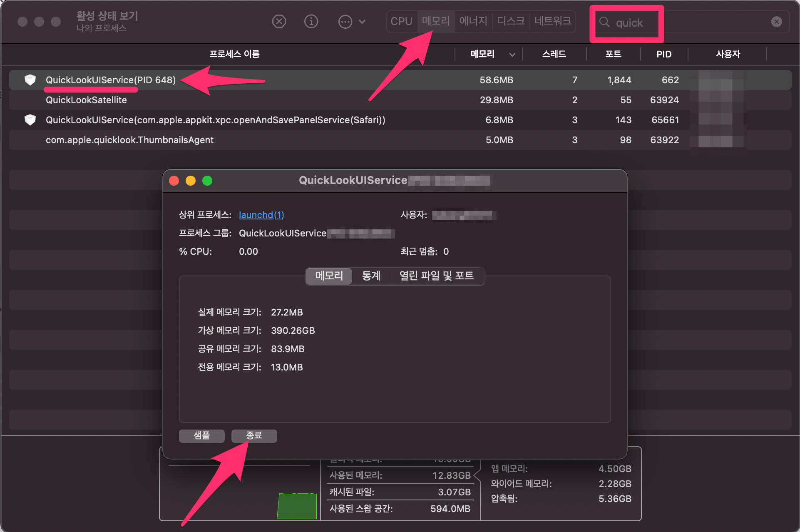Switch to the CPU tab

[401, 21]
